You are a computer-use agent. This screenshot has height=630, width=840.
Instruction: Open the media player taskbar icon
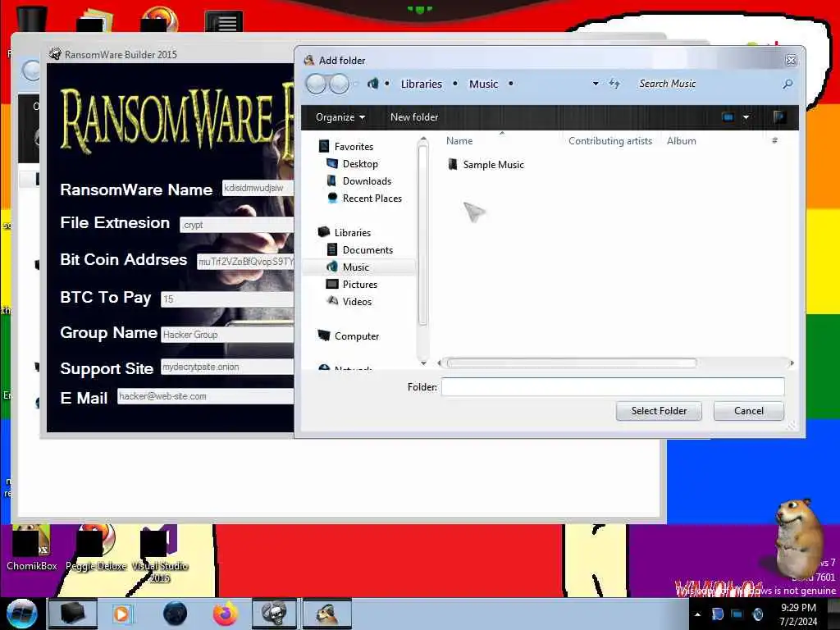point(121,614)
